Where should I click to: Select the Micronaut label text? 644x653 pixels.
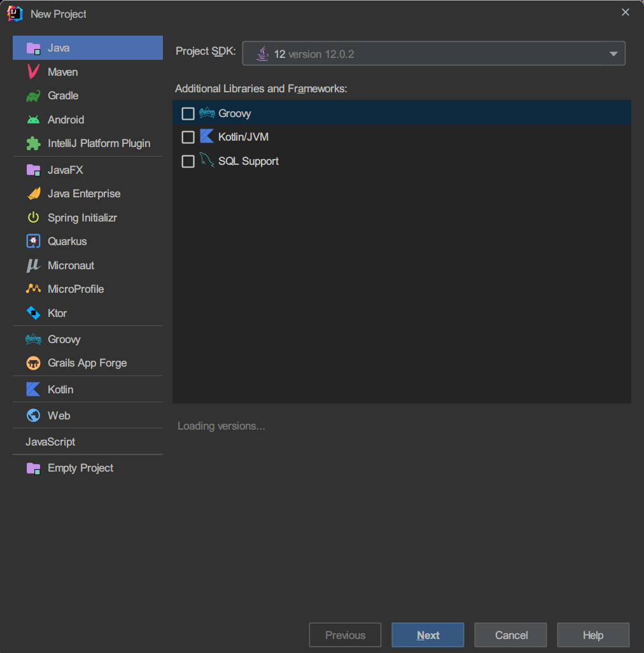tap(71, 265)
